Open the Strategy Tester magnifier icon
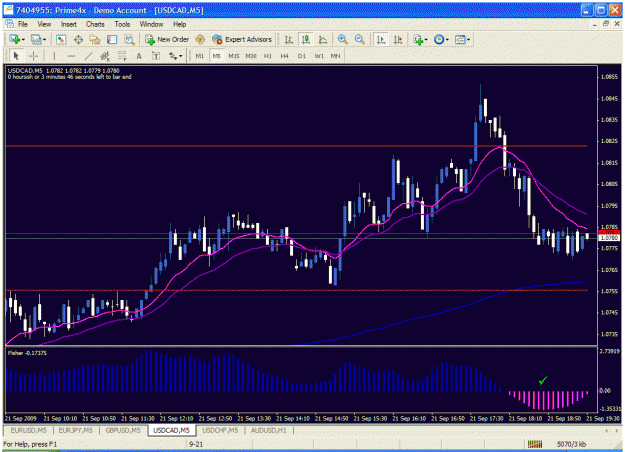This screenshot has width=625, height=452. [x=129, y=39]
